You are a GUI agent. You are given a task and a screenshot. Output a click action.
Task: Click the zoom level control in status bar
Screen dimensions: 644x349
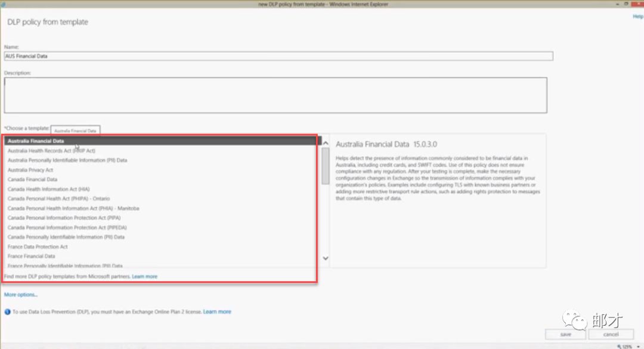(626, 346)
